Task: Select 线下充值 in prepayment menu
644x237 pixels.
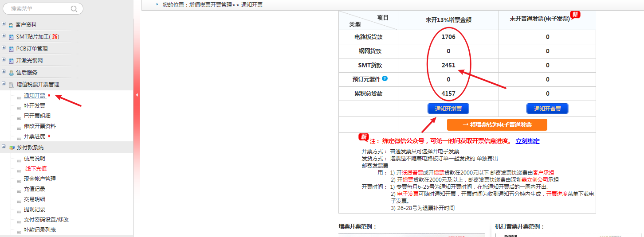Action: 35,169
